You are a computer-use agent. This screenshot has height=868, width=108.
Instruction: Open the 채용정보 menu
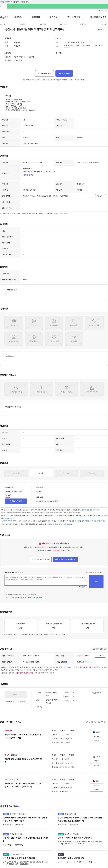coord(18,17)
